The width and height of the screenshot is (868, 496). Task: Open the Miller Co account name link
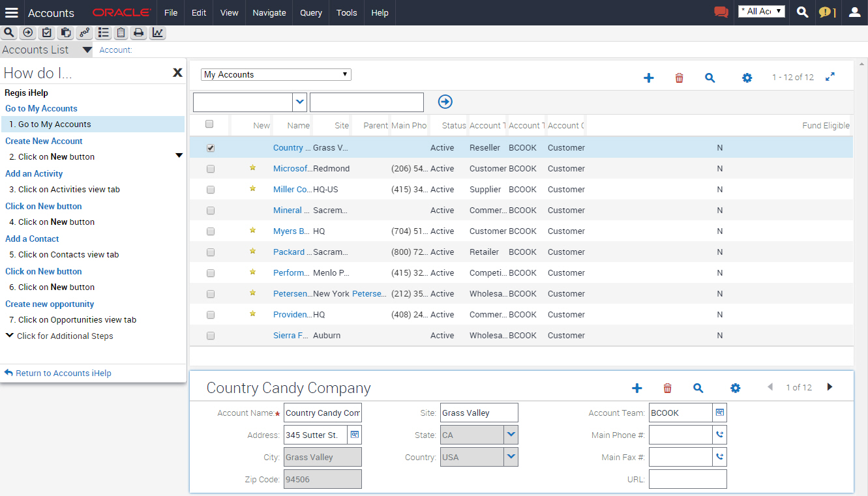[292, 190]
